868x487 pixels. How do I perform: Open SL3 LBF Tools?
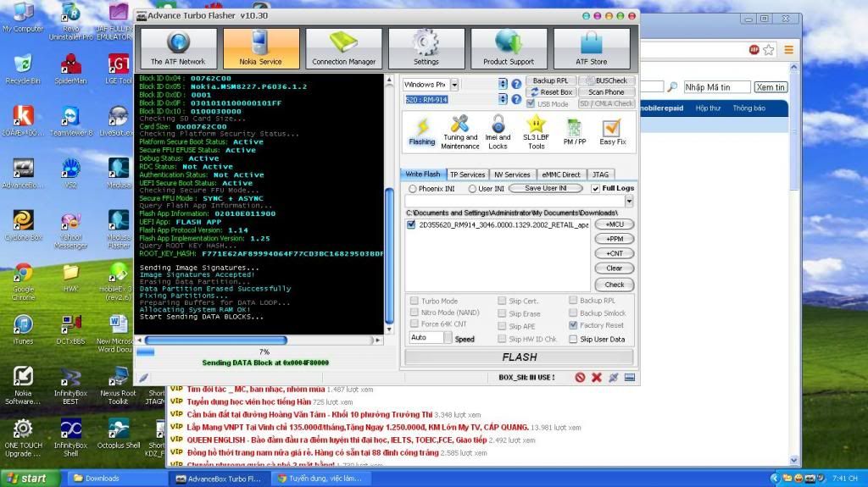[536, 132]
